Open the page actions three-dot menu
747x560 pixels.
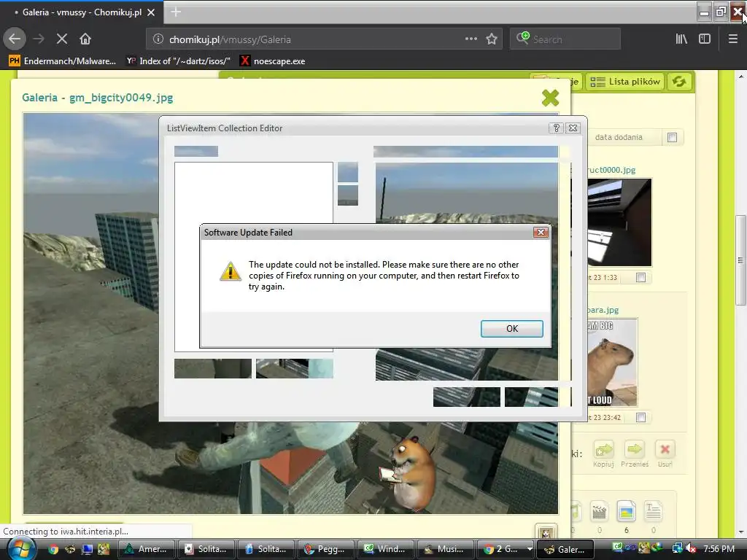click(x=471, y=39)
